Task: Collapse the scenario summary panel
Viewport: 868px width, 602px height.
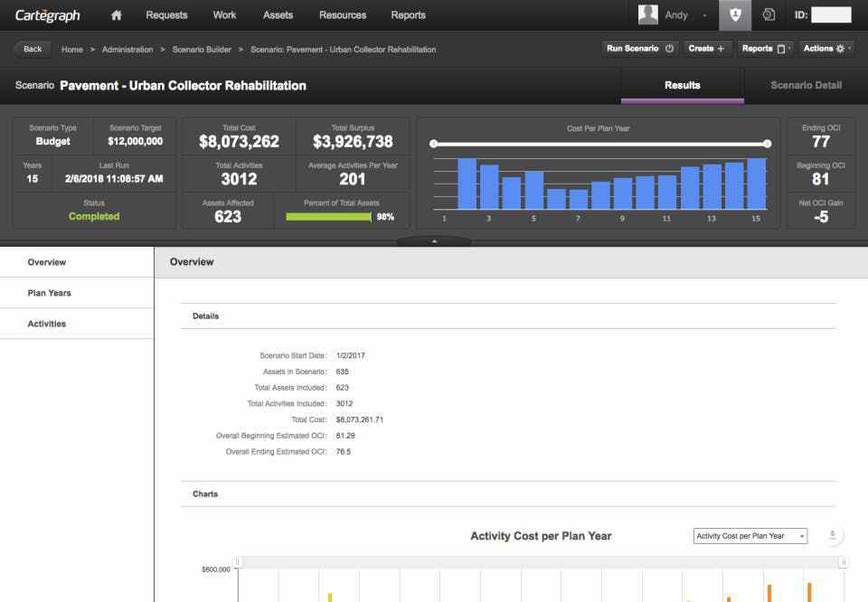Action: pyautogui.click(x=434, y=241)
